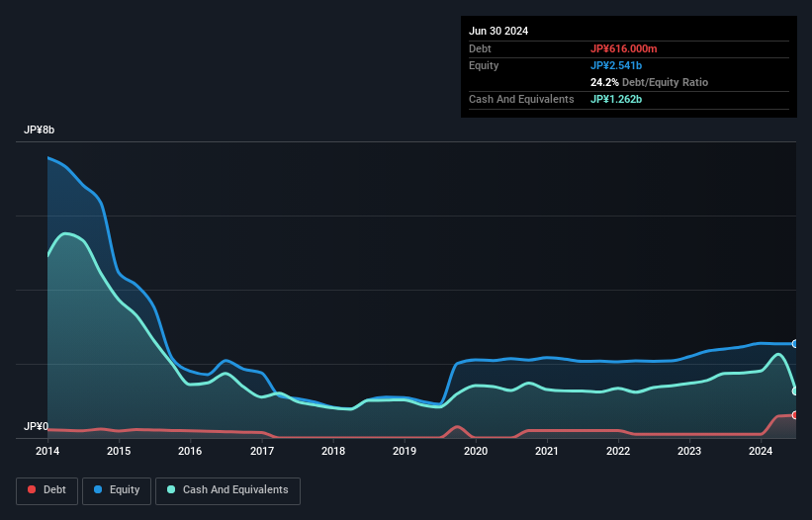Select the 2021 x-axis label
Viewport: 812px width, 520px height.
point(547,451)
